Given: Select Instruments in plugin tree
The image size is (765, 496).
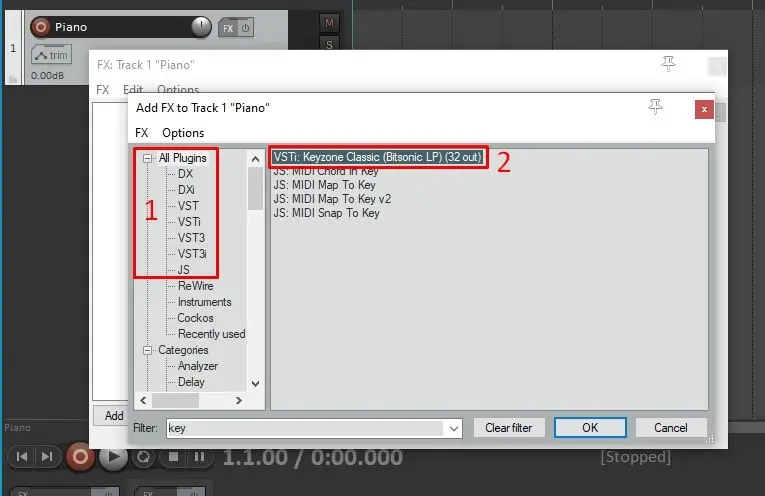Looking at the screenshot, I should (204, 302).
